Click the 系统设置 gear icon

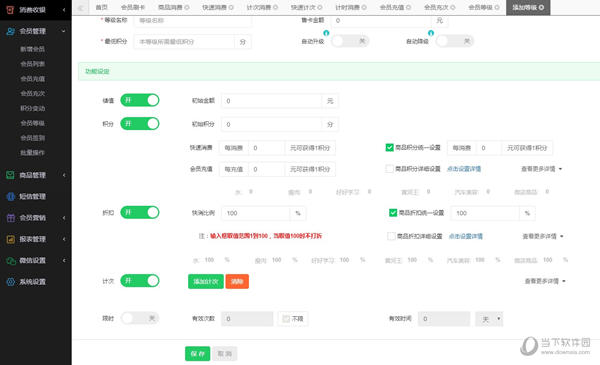[x=11, y=282]
